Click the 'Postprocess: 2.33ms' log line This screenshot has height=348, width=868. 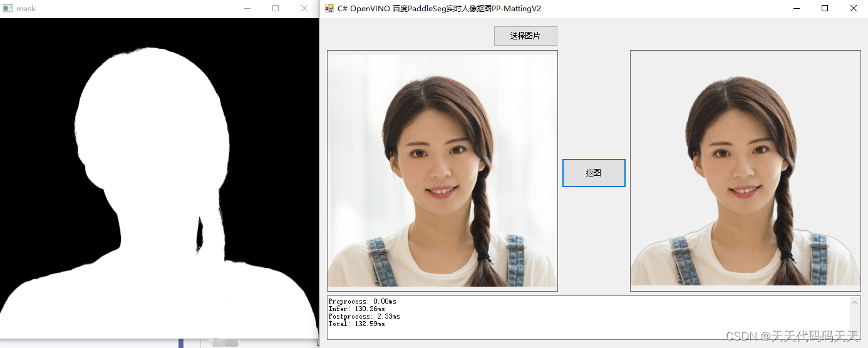tap(364, 317)
